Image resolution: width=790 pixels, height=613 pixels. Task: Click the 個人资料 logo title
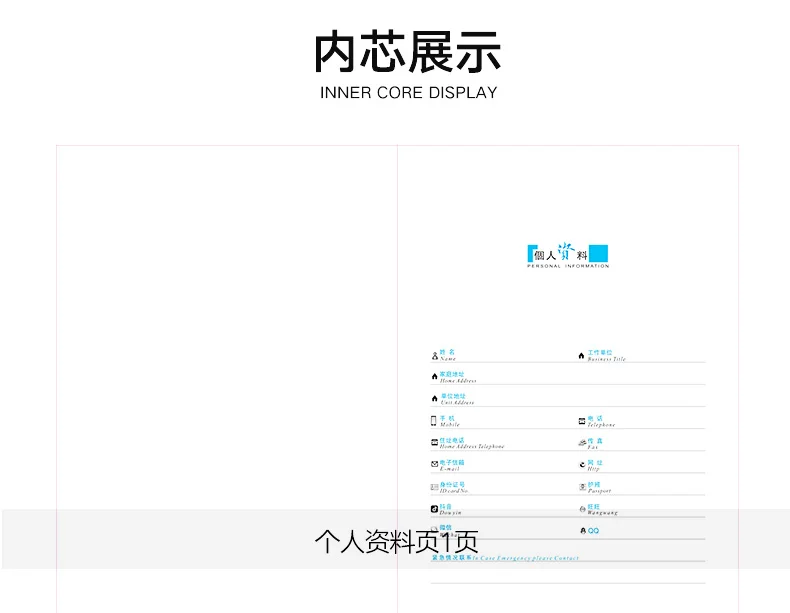pos(560,252)
